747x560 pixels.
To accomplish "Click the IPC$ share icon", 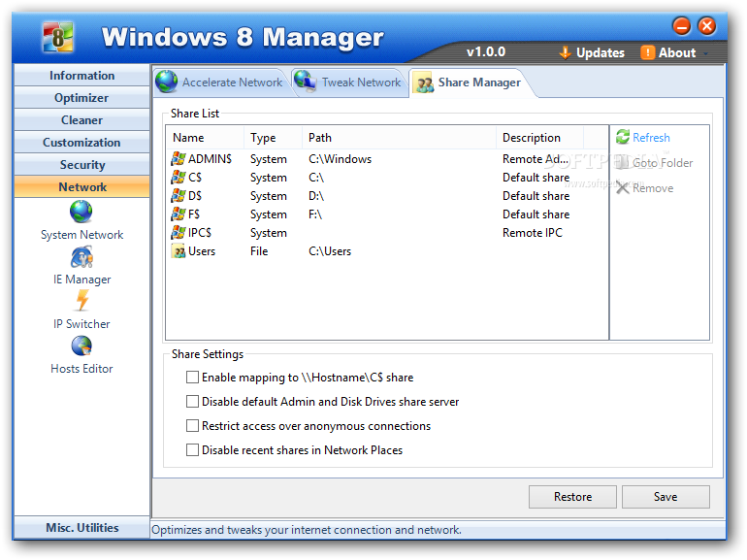I will [x=179, y=232].
